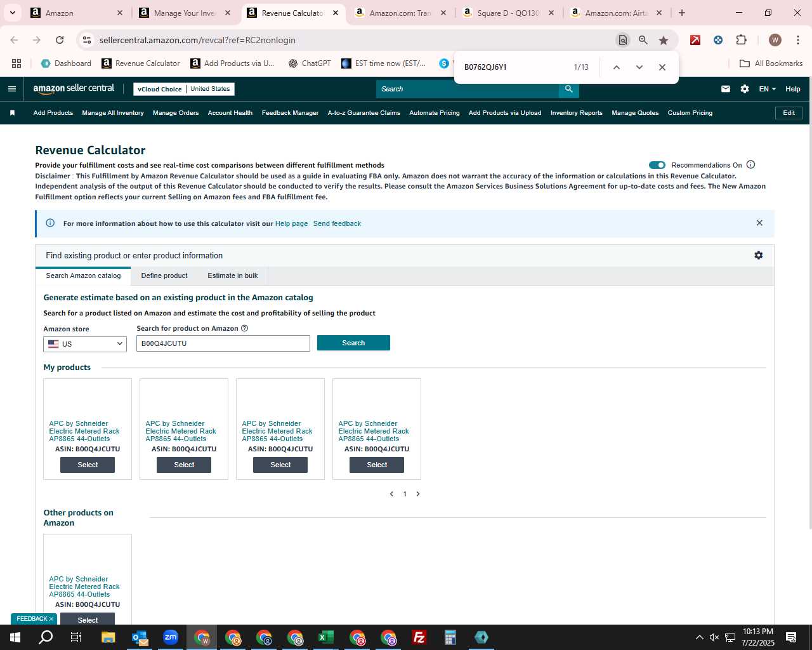Viewport: 812px width, 650px height.
Task: Click Select under Other products on Amazon
Action: pos(88,619)
